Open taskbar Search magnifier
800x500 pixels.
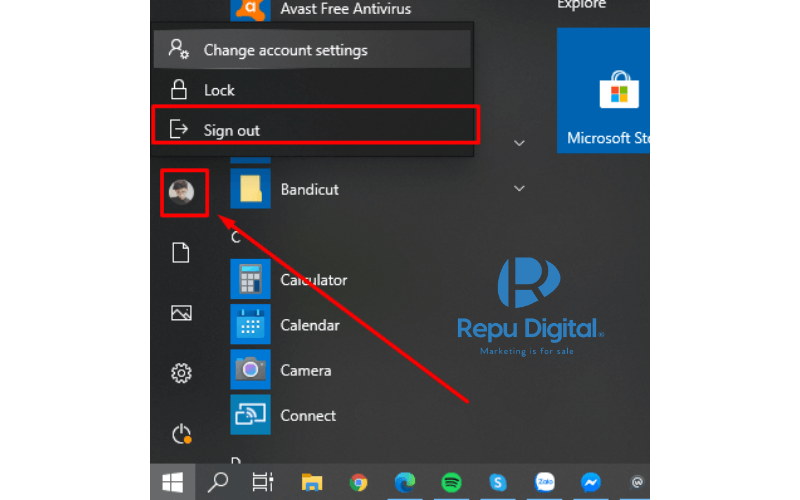217,482
